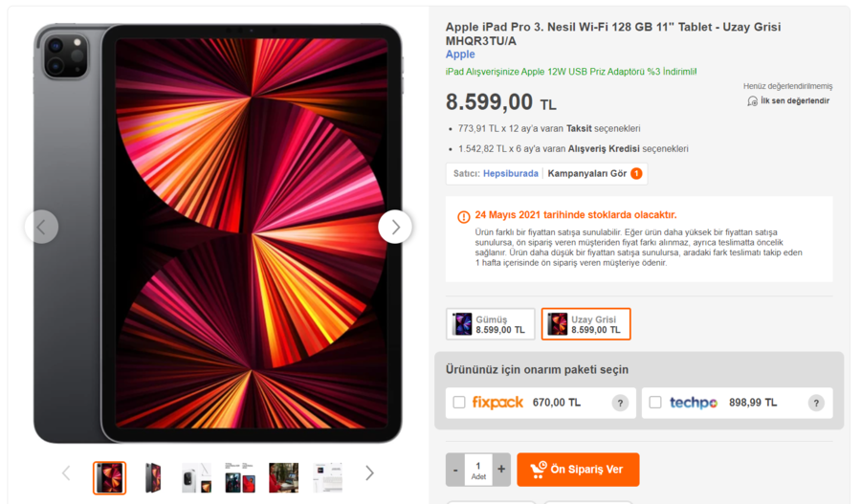The image size is (861, 504).
Task: Click the review speech bubble icon
Action: coord(752,100)
